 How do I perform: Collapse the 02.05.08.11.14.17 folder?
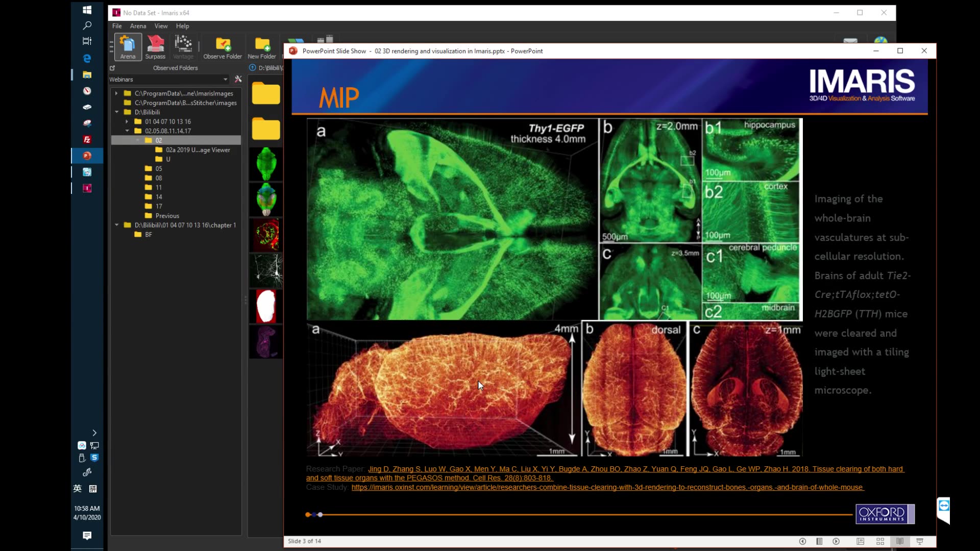point(127,131)
